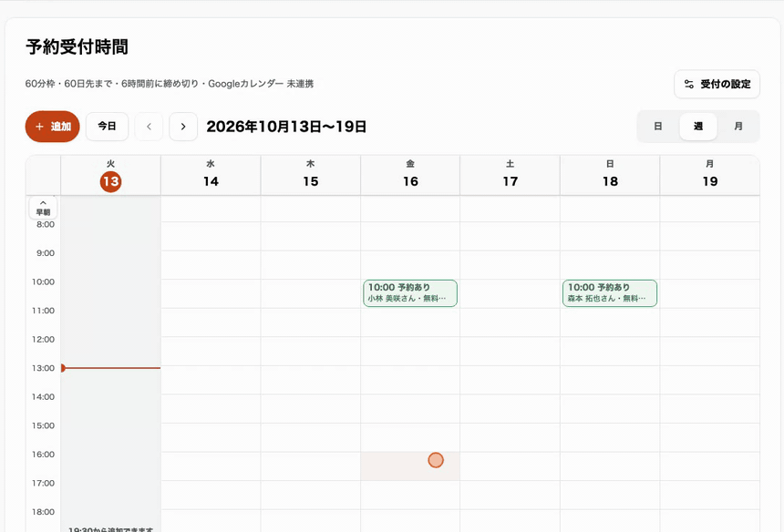Click the 13:00 time label

44,368
